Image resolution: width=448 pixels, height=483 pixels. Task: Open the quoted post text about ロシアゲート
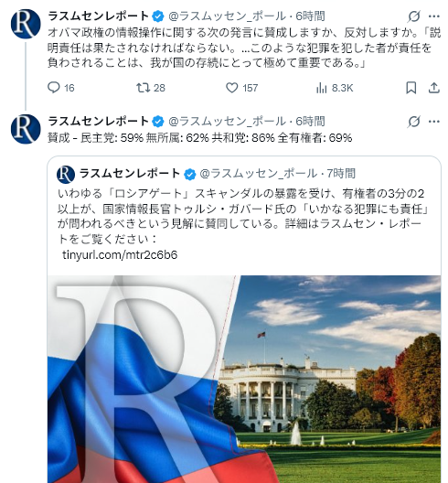243,216
